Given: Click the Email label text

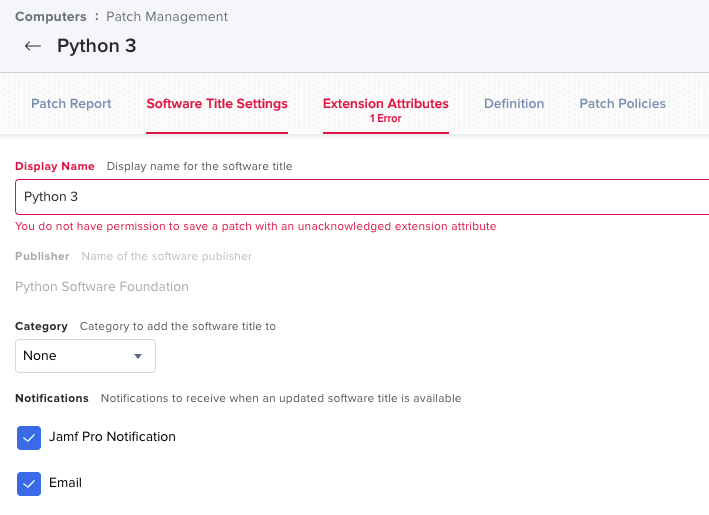Looking at the screenshot, I should (x=66, y=483).
